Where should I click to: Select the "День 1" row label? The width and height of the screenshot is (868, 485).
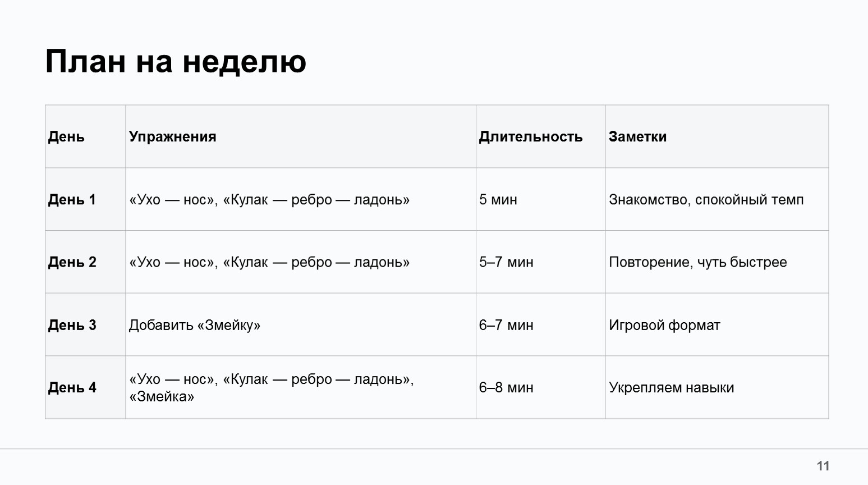(72, 199)
